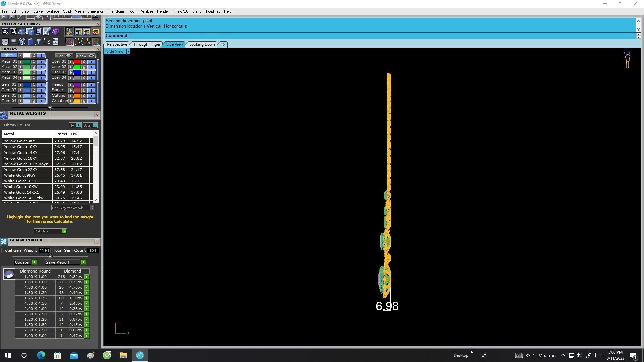
Task: Open the T-Splines menu
Action: 213,11
